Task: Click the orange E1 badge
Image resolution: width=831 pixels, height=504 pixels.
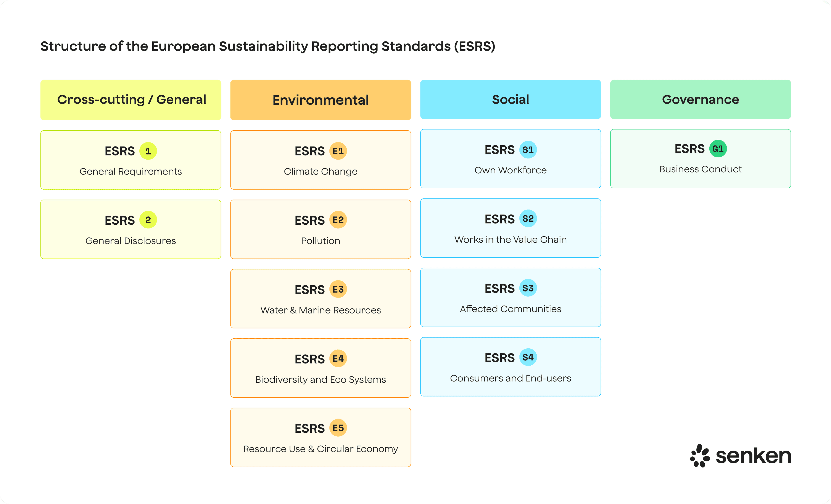Action: coord(338,151)
